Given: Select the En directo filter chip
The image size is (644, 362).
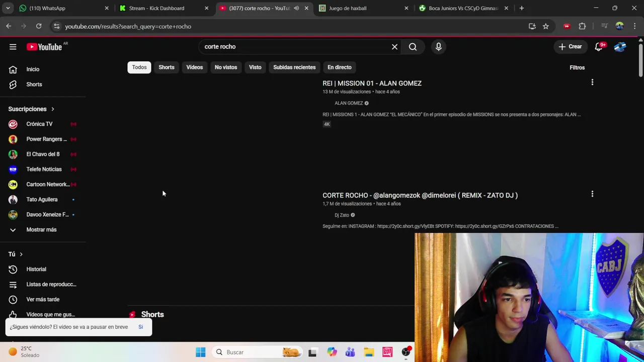Looking at the screenshot, I should (x=340, y=67).
